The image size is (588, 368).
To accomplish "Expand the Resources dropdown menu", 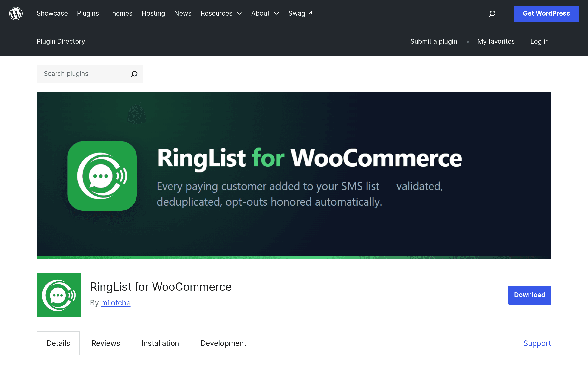I will click(221, 13).
